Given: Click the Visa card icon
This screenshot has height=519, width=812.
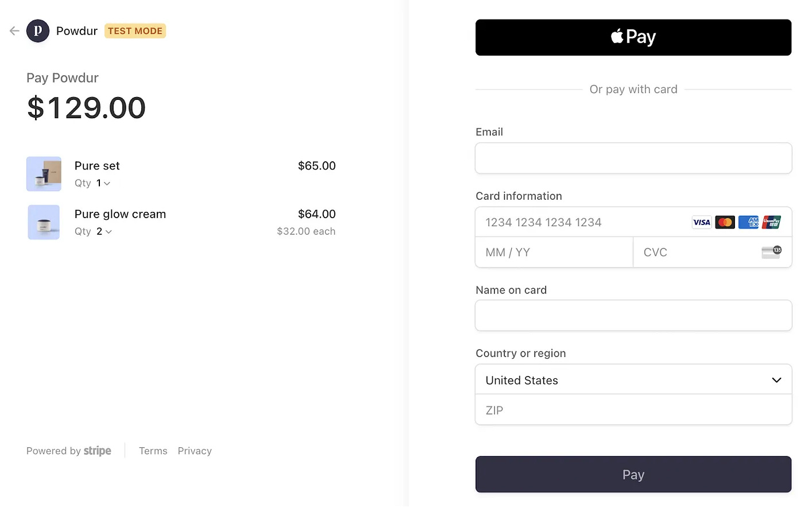Looking at the screenshot, I should (x=702, y=222).
